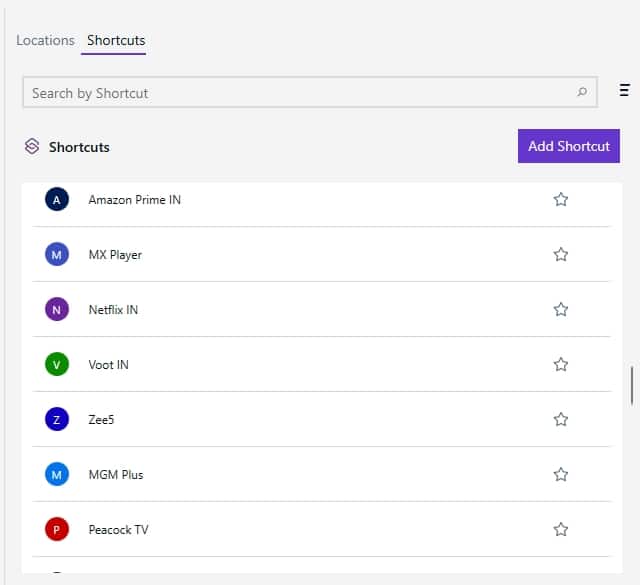Click the shortcuts list scrollbar thumb
Viewport: 640px width, 585px height.
pyautogui.click(x=632, y=385)
